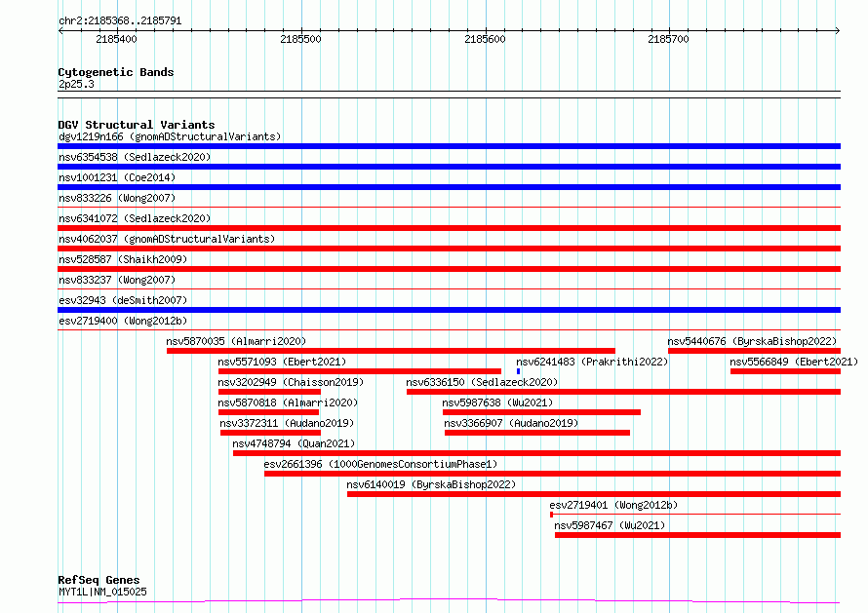The height and width of the screenshot is (613, 868).
Task: Click the esv32943 (deSmith2007) label
Action: (x=123, y=300)
